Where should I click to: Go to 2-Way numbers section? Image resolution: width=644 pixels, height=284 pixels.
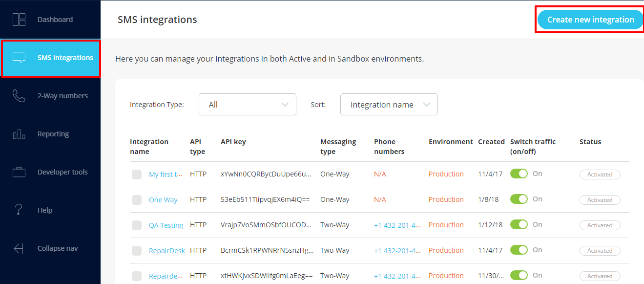[x=50, y=96]
